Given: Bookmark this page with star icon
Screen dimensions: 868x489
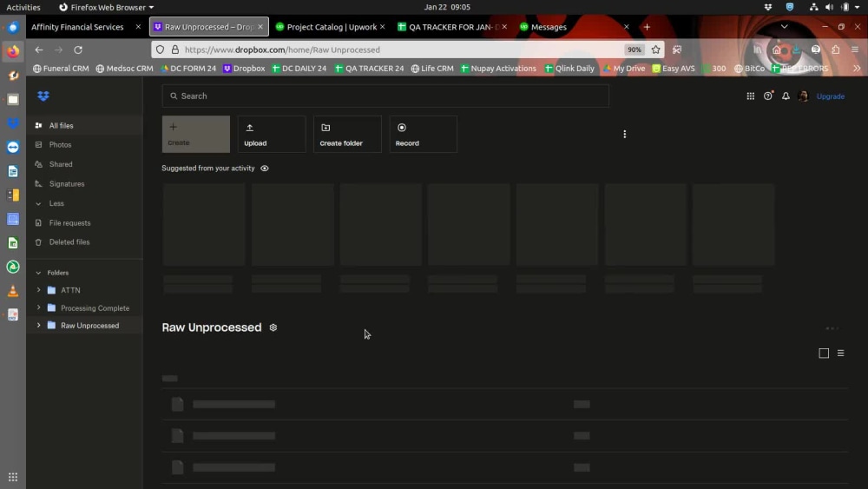Looking at the screenshot, I should click(x=655, y=50).
